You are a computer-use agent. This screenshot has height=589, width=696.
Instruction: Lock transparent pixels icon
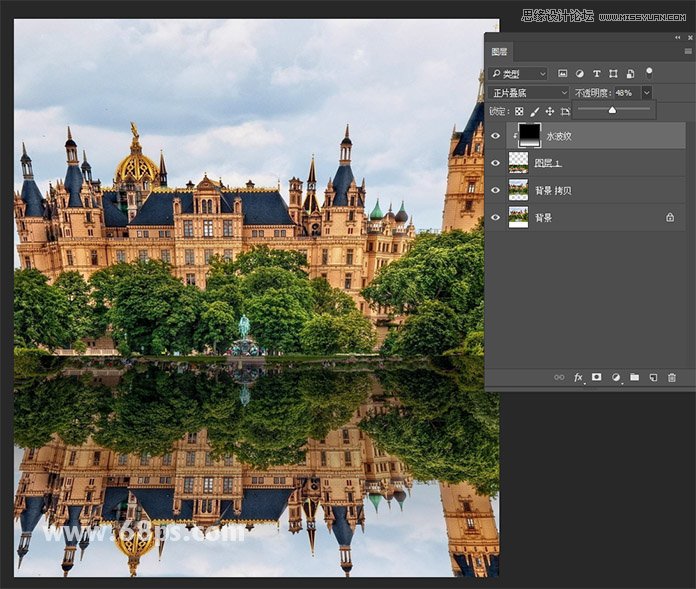[x=519, y=111]
